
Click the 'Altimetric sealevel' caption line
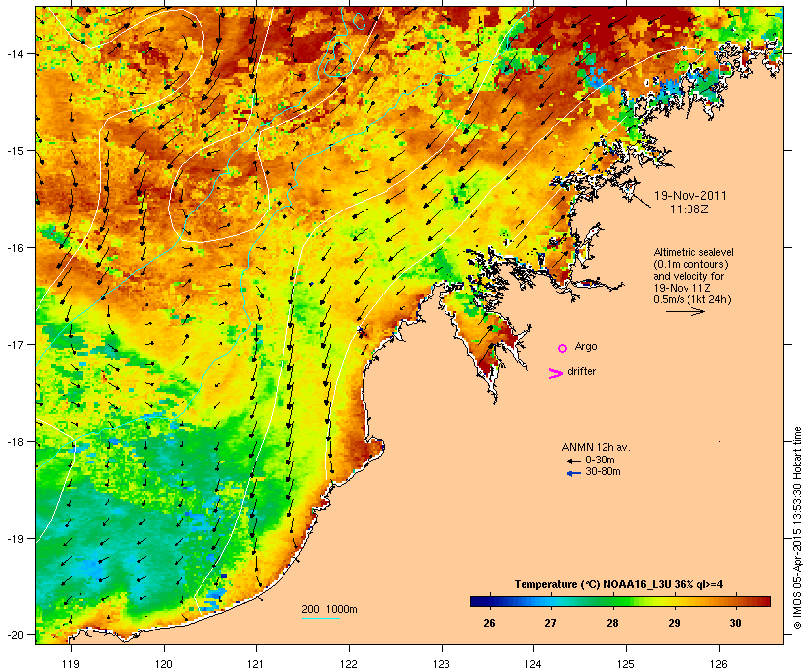pyautogui.click(x=693, y=252)
